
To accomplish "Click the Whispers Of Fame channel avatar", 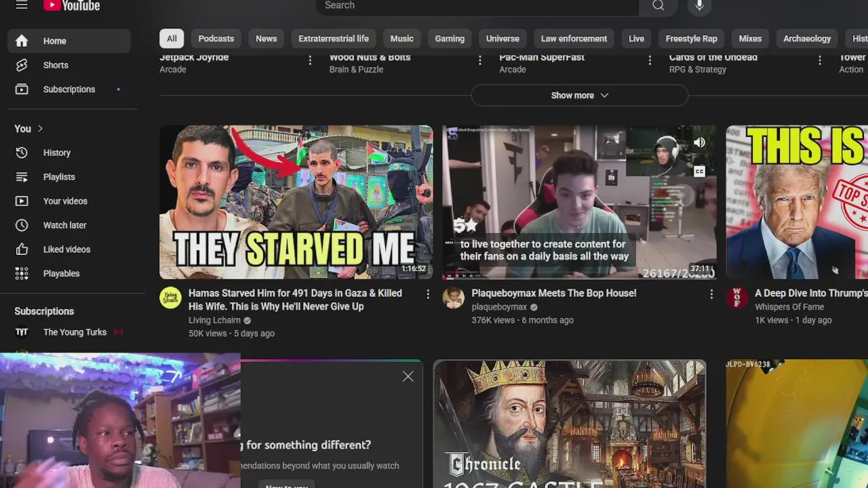I will pos(737,298).
